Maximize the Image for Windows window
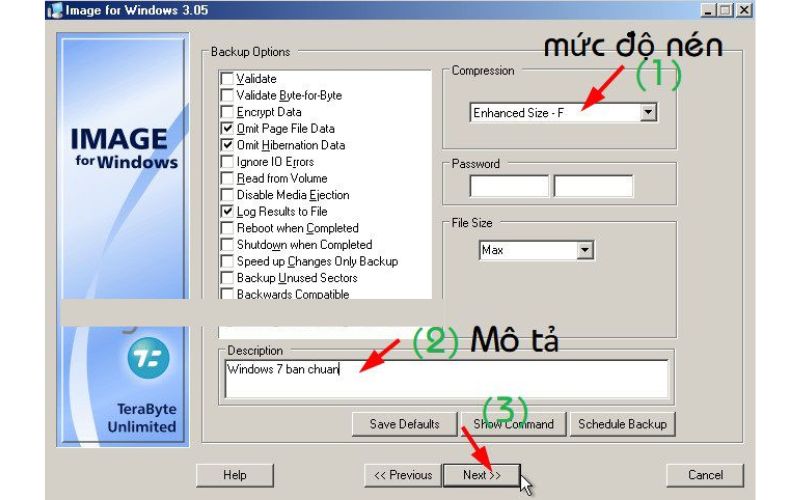Screen dimensions: 800x500 click(x=725, y=10)
